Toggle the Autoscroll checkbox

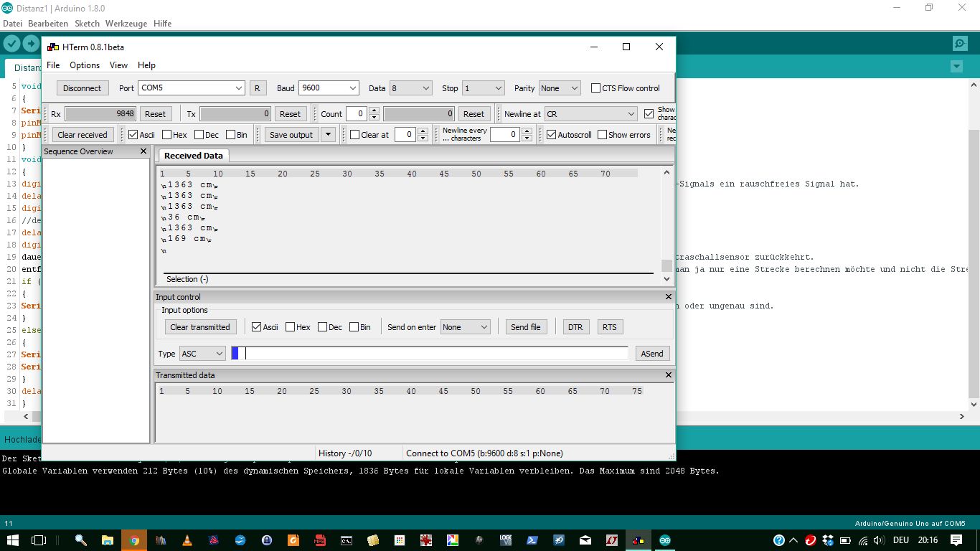551,135
